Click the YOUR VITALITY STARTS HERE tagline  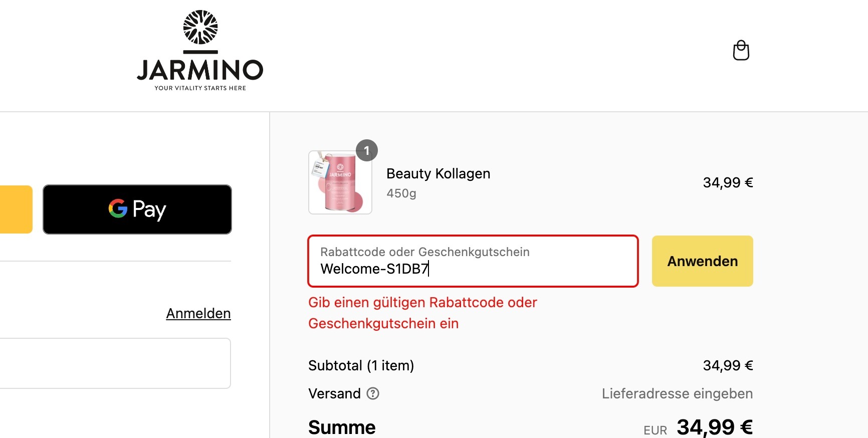pyautogui.click(x=200, y=88)
